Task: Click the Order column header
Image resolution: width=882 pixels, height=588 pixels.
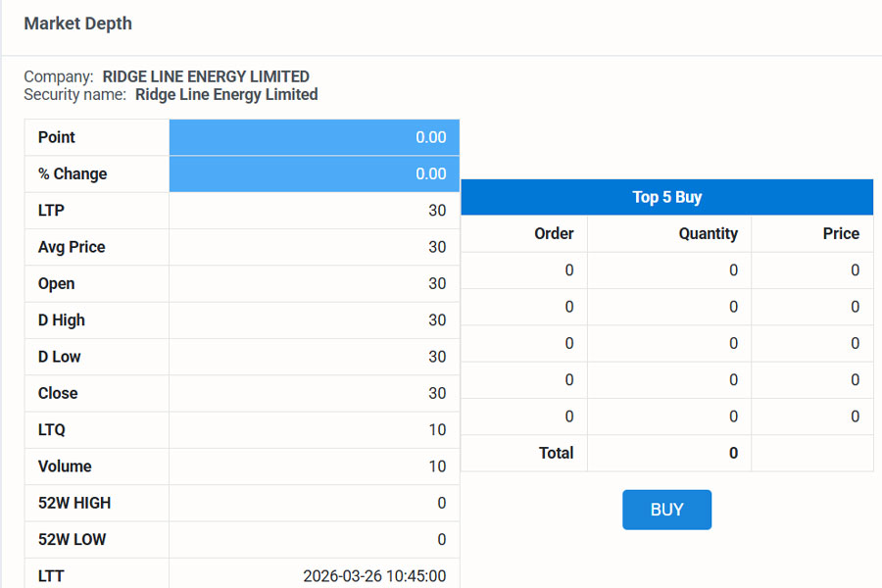Action: coord(554,233)
